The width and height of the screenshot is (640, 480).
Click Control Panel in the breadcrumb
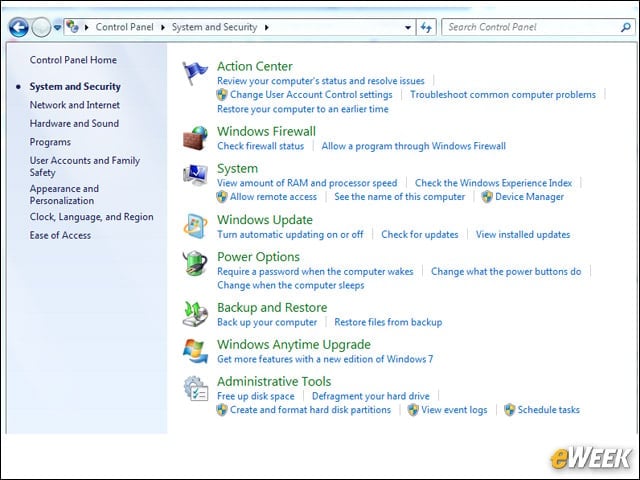tap(124, 27)
